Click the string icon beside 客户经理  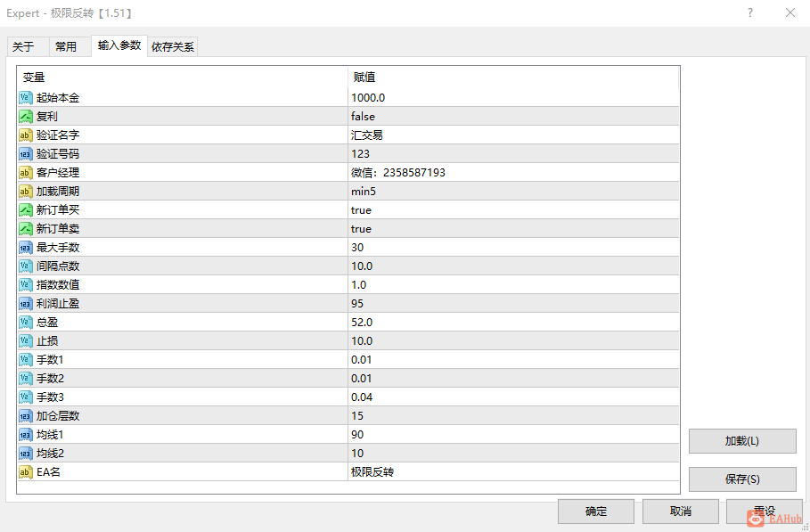[x=26, y=173]
